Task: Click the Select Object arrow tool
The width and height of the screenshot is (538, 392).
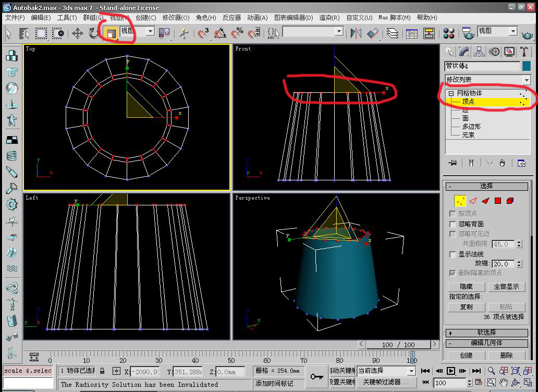Action: tap(9, 33)
